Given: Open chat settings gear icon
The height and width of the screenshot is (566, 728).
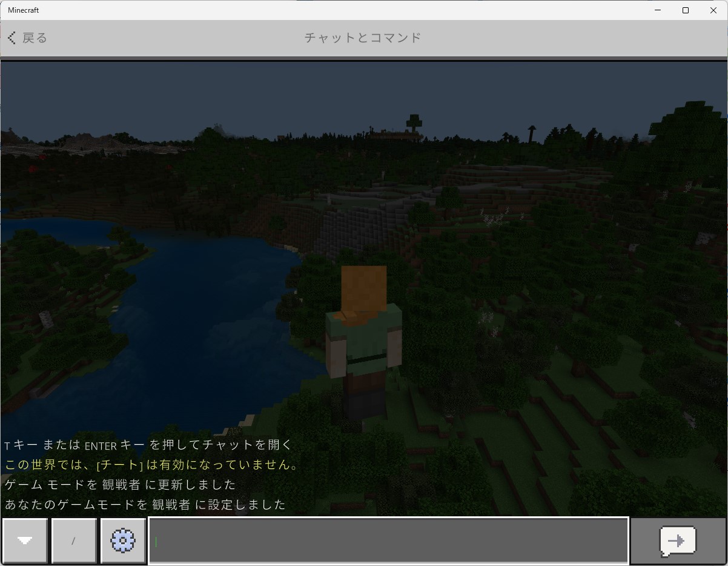Looking at the screenshot, I should click(123, 541).
